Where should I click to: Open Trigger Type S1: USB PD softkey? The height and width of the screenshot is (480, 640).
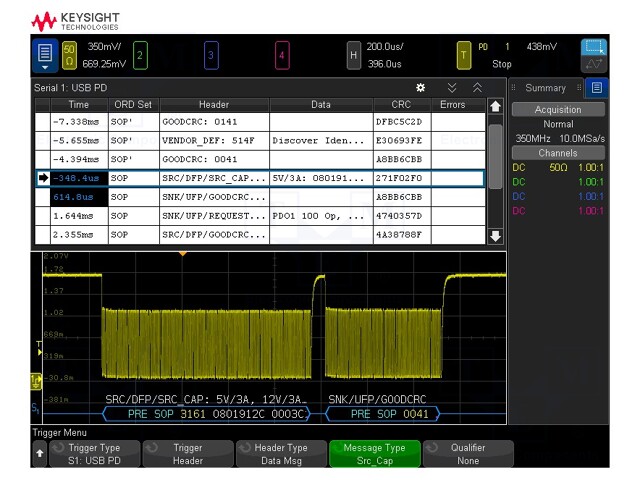point(94,454)
